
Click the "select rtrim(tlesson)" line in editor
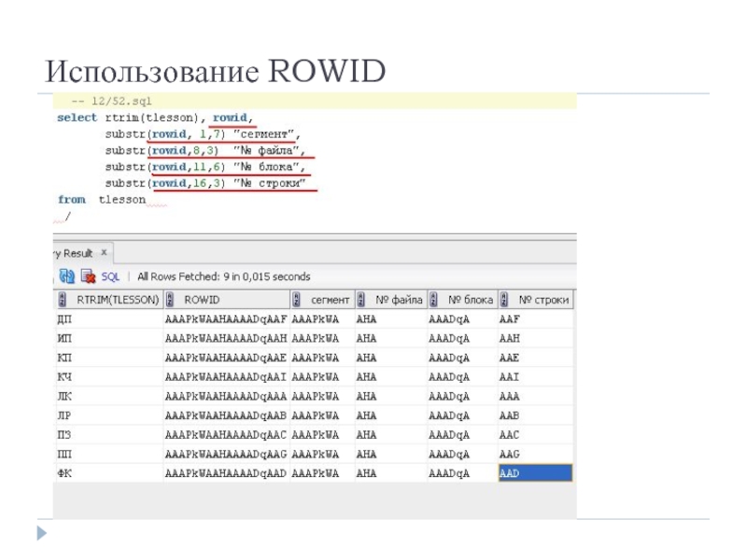126,118
